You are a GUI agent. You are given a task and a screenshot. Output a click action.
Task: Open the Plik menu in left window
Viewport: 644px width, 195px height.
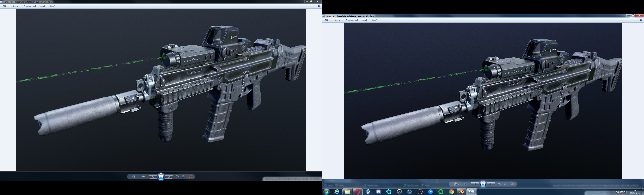[x=5, y=6]
